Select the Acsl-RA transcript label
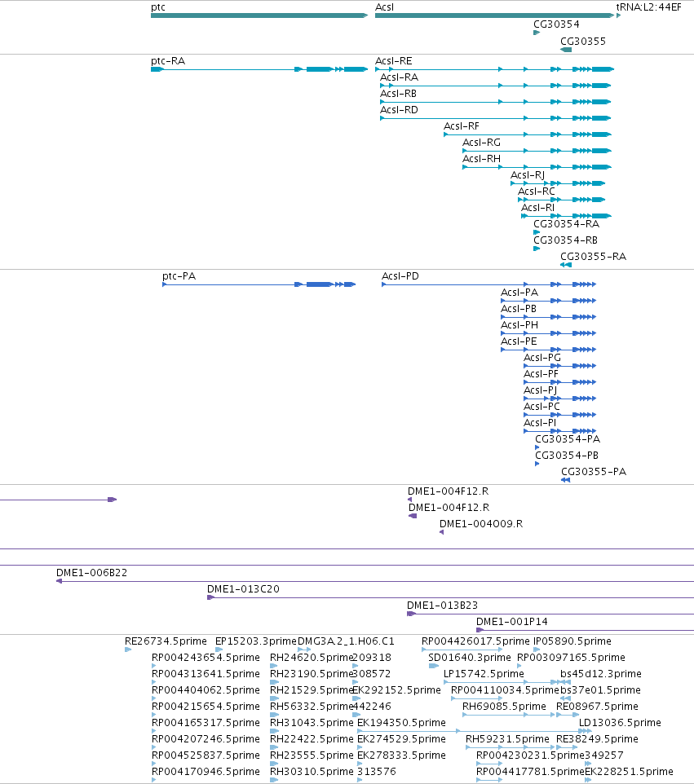 (400, 77)
